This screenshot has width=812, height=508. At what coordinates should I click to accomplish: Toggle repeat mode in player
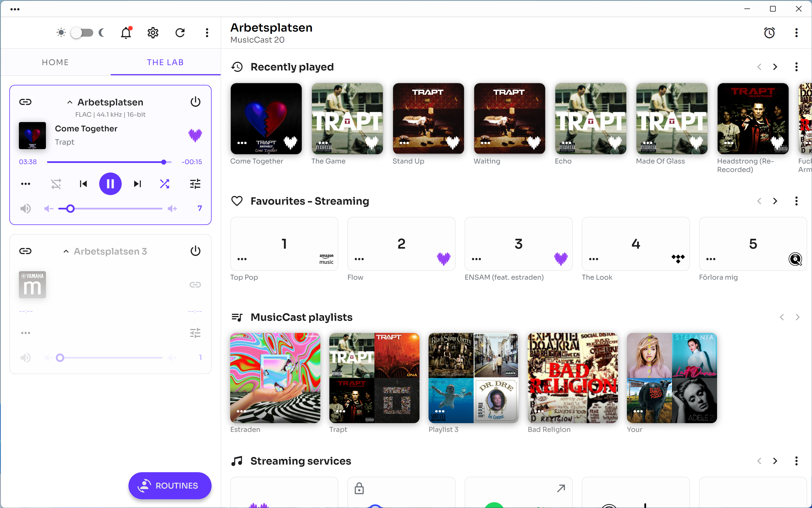click(56, 184)
